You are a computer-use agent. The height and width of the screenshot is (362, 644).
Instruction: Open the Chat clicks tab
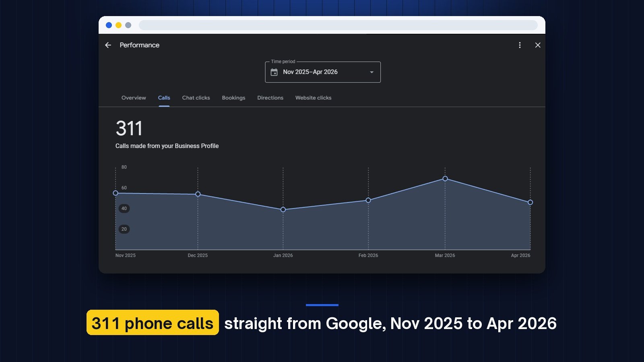click(196, 98)
